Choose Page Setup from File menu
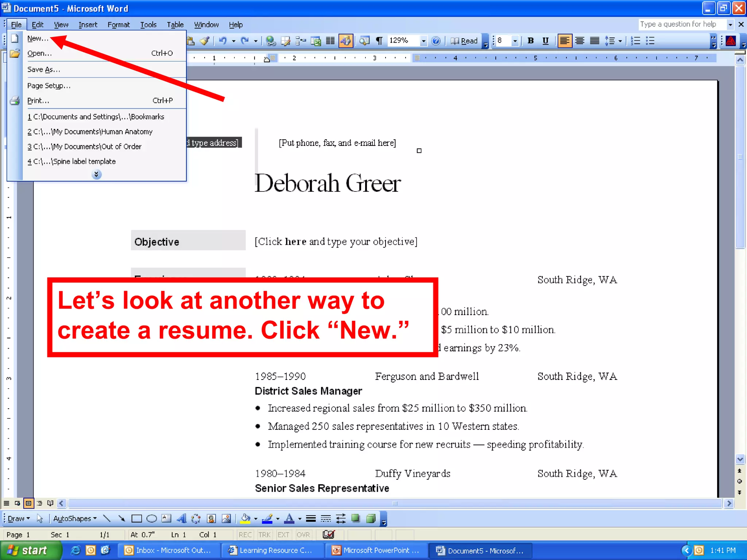This screenshot has width=747, height=560. click(x=97, y=86)
